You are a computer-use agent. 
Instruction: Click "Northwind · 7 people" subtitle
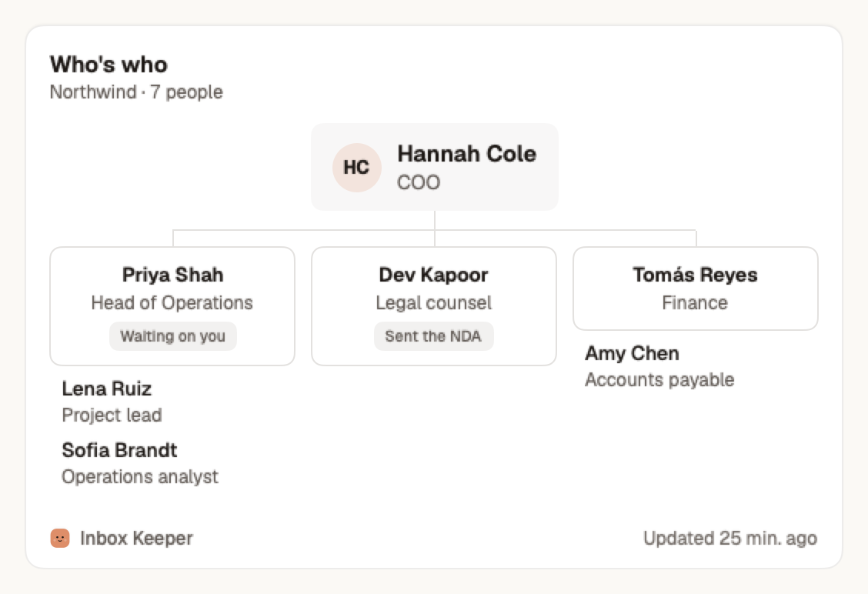tap(136, 92)
